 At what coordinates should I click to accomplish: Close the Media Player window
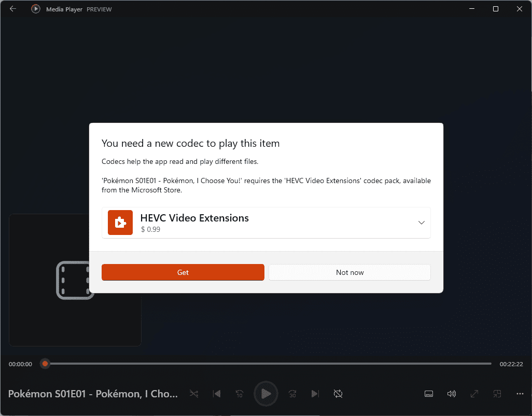(520, 9)
